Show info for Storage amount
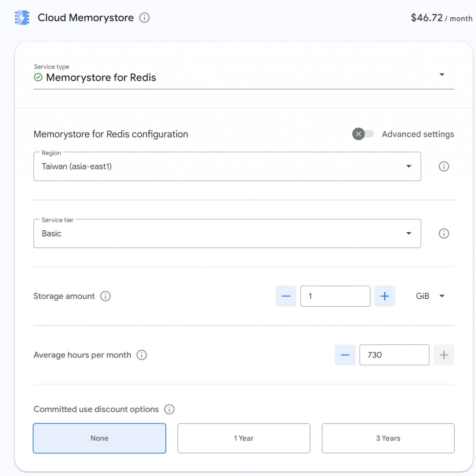This screenshot has height=476, width=476. pos(106,296)
